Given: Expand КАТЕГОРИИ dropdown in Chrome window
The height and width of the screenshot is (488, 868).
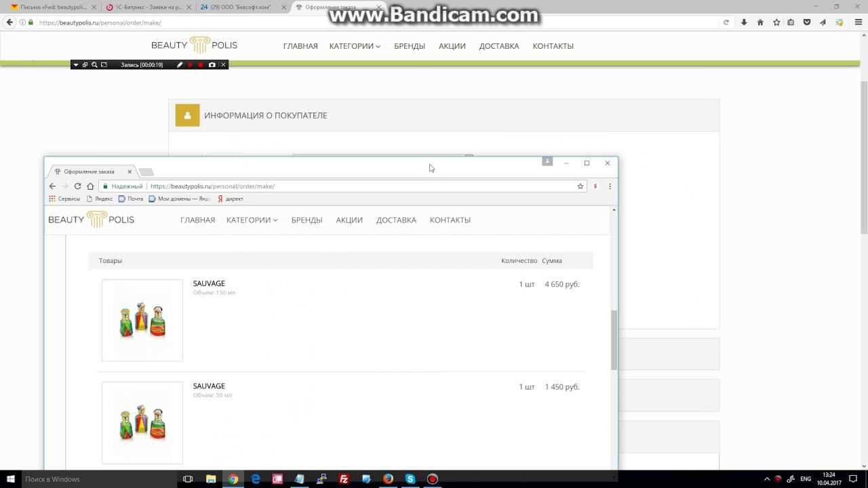Looking at the screenshot, I should click(x=252, y=220).
